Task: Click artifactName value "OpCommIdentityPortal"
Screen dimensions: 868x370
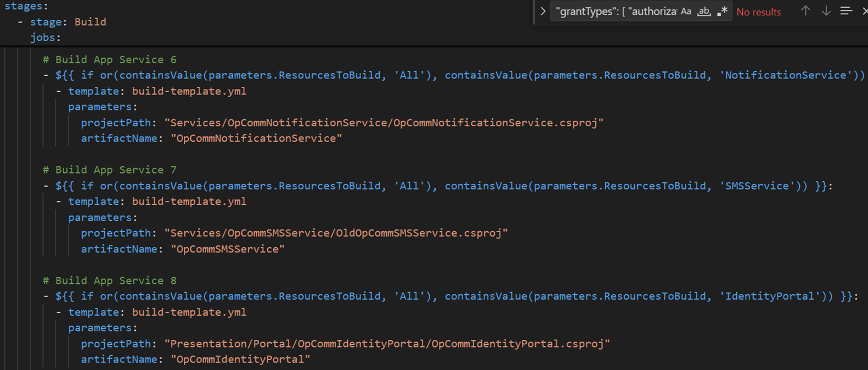Action: (240, 360)
